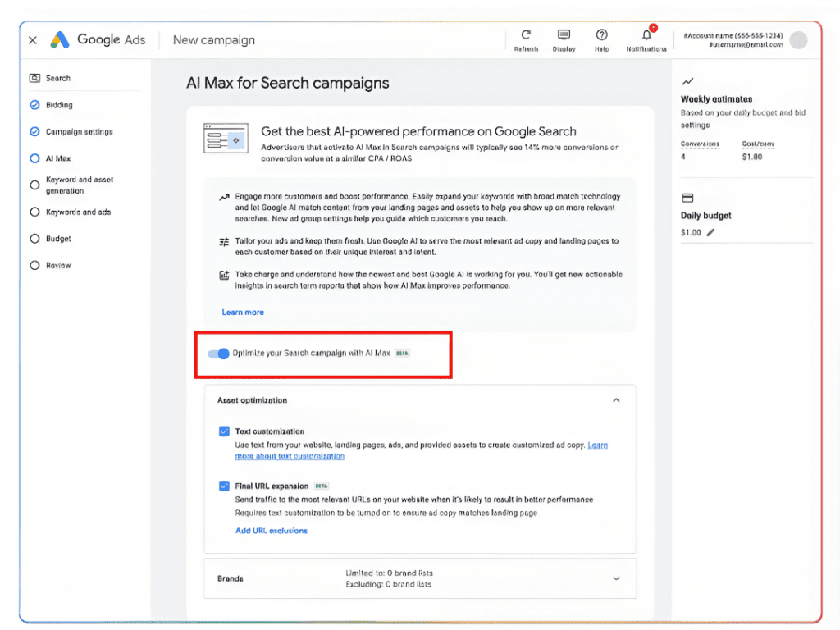
Task: Click Add URL exclusions
Action: click(x=272, y=531)
